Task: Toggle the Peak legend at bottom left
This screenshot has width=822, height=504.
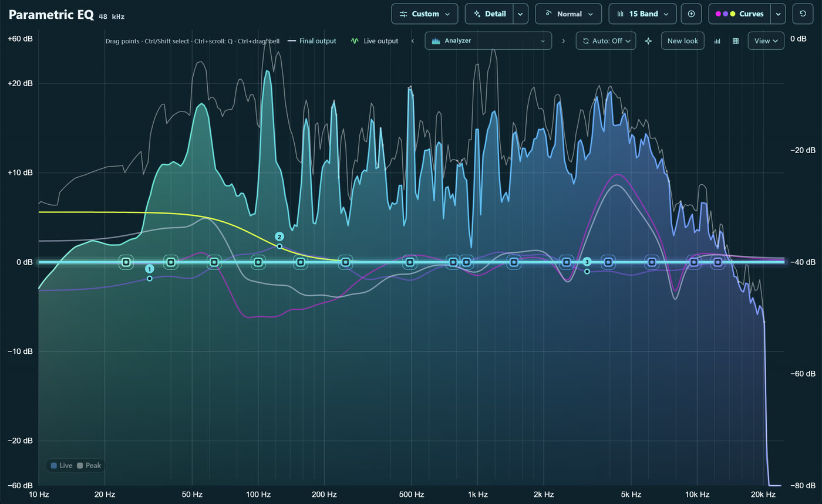Action: click(89, 466)
